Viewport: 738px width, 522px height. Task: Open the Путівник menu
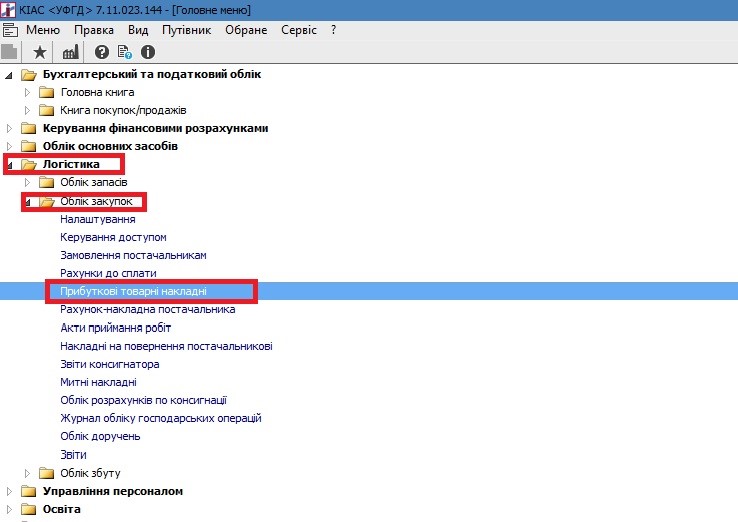click(186, 30)
